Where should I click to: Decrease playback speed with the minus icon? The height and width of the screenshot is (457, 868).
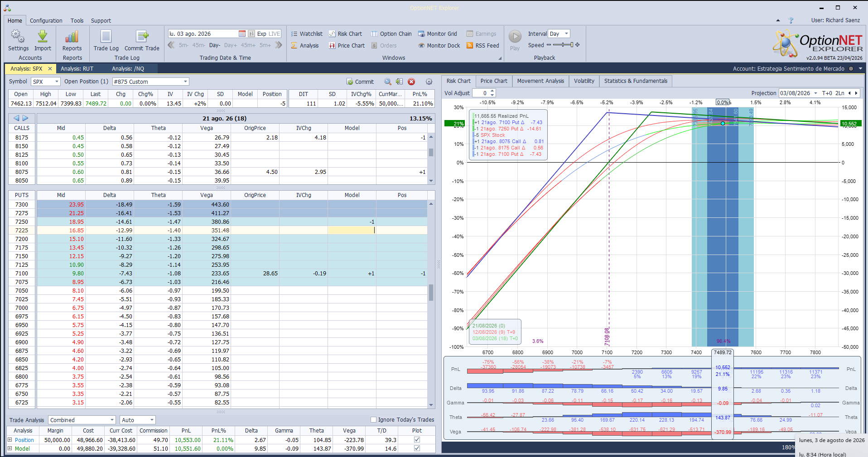(549, 45)
